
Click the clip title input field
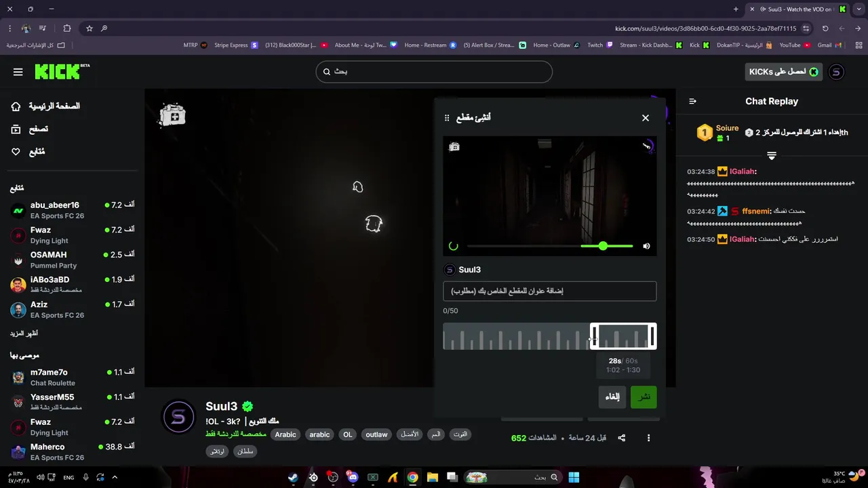[x=549, y=291]
